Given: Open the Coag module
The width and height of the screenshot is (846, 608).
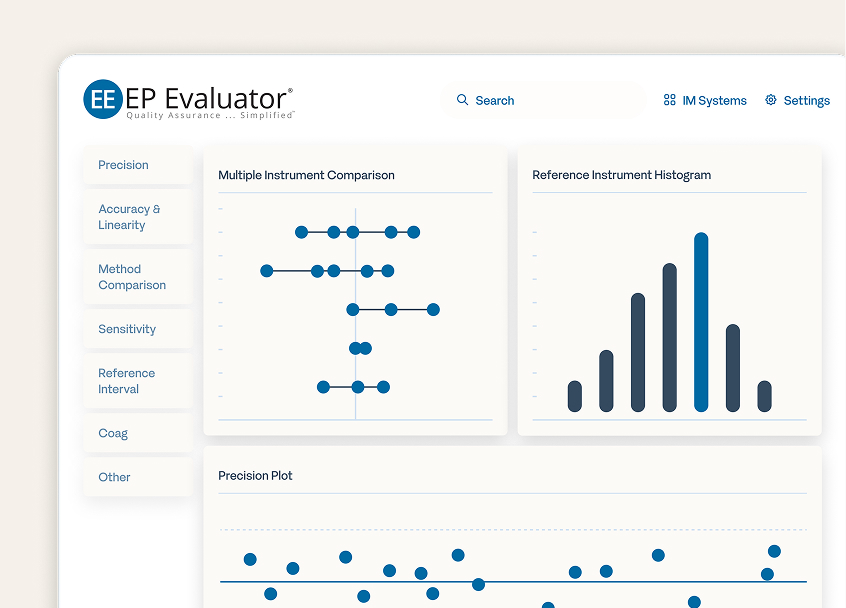Looking at the screenshot, I should tap(113, 433).
